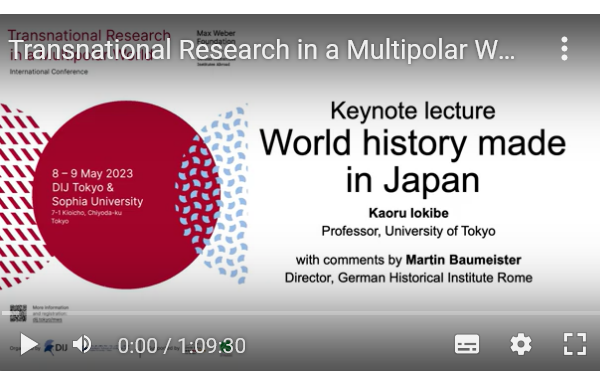Mute the video volume
The width and height of the screenshot is (600, 378).
82,344
